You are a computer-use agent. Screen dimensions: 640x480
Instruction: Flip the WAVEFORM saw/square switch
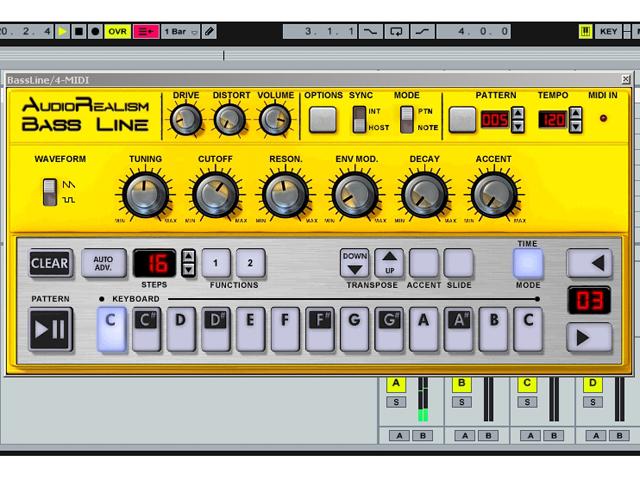point(50,192)
